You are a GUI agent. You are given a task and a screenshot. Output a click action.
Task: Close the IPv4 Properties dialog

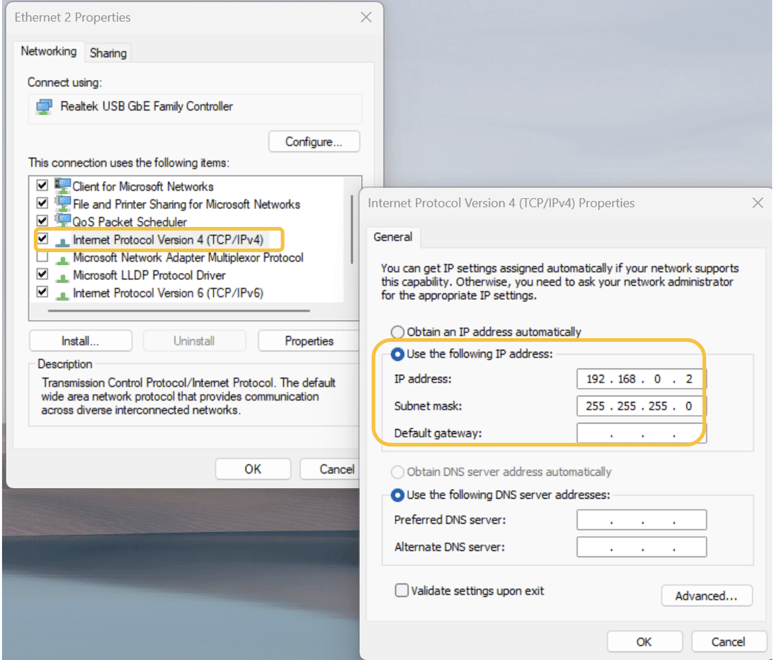[x=758, y=203]
